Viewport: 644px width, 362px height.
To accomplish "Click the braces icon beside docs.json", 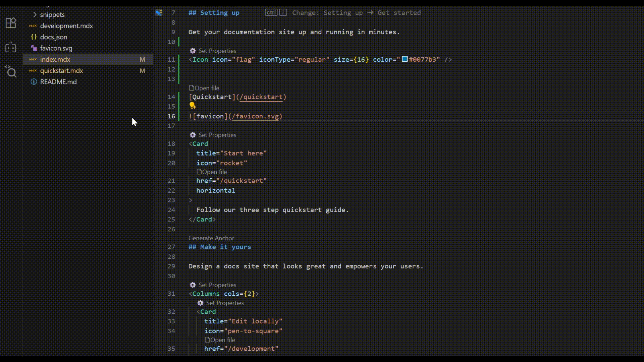I will pos(34,37).
